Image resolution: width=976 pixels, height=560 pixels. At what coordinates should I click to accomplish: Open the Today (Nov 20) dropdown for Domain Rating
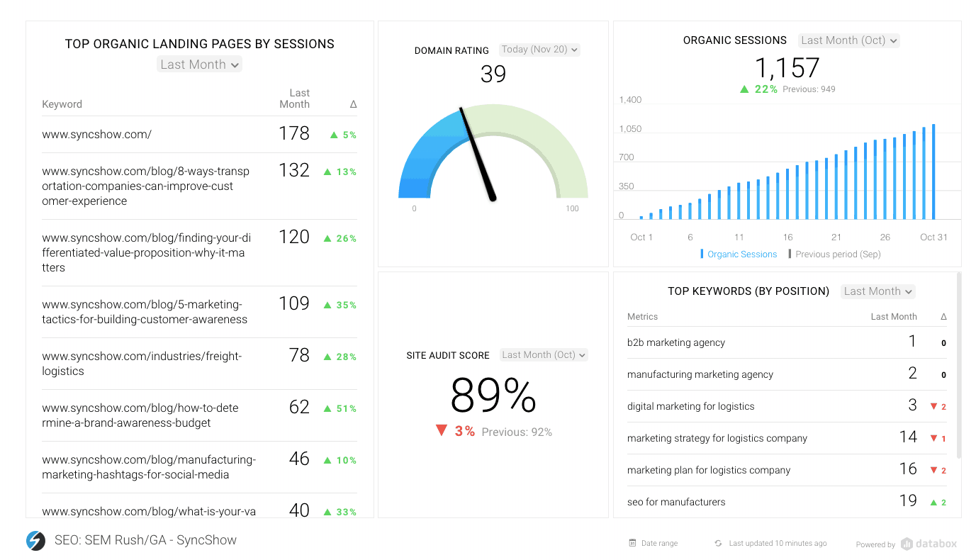coord(539,49)
